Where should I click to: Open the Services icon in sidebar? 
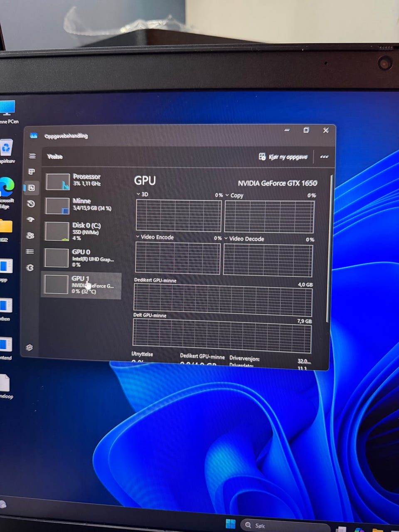click(x=30, y=267)
